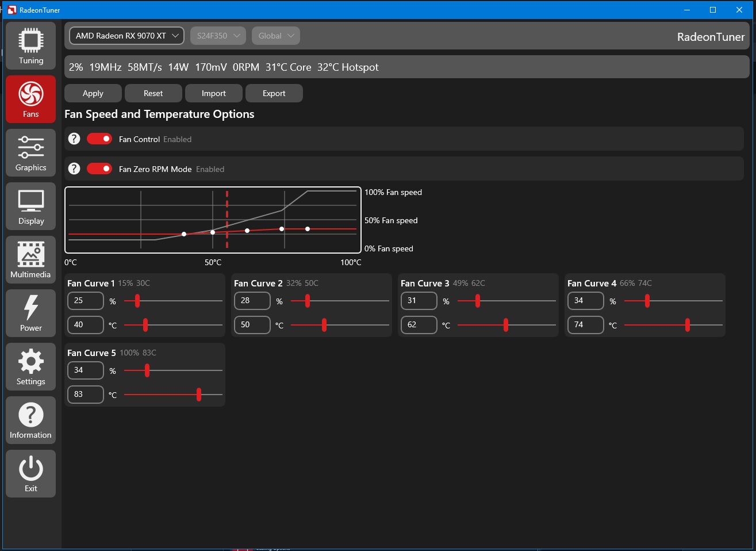Click Fan Curve 1 percent field showing 25

[86, 301]
